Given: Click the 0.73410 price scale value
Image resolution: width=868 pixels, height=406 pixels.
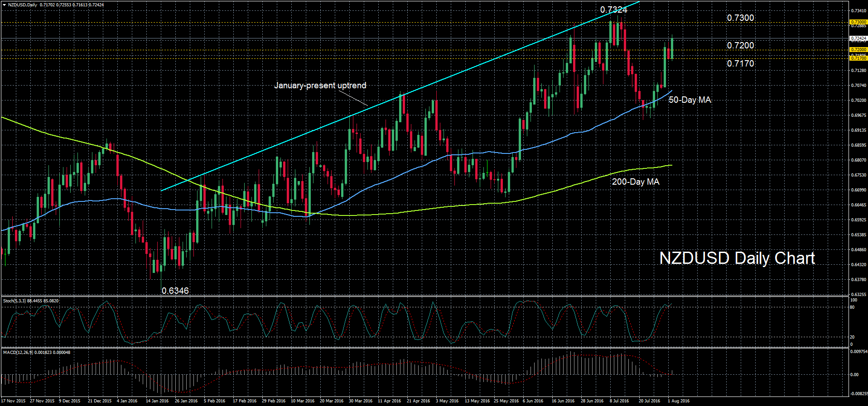Looking at the screenshot, I should coord(858,10).
